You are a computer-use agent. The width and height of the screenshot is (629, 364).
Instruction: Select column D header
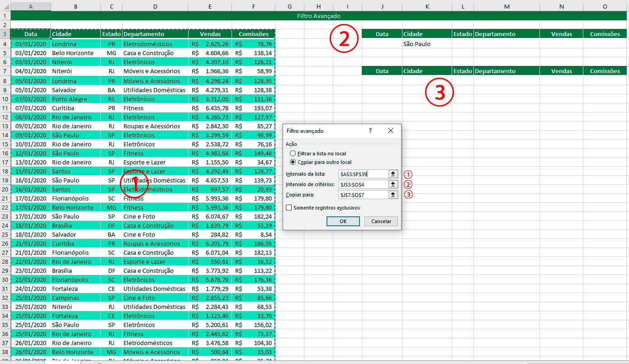coord(155,6)
